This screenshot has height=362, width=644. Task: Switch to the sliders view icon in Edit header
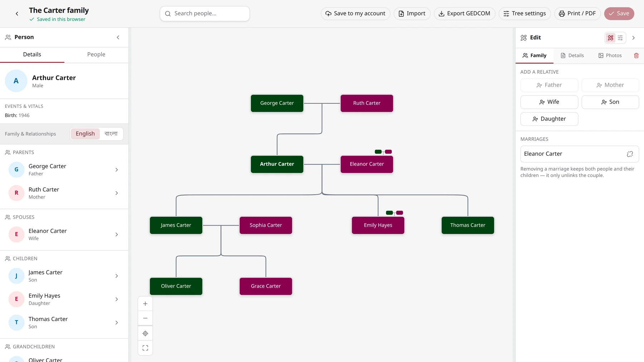(620, 38)
